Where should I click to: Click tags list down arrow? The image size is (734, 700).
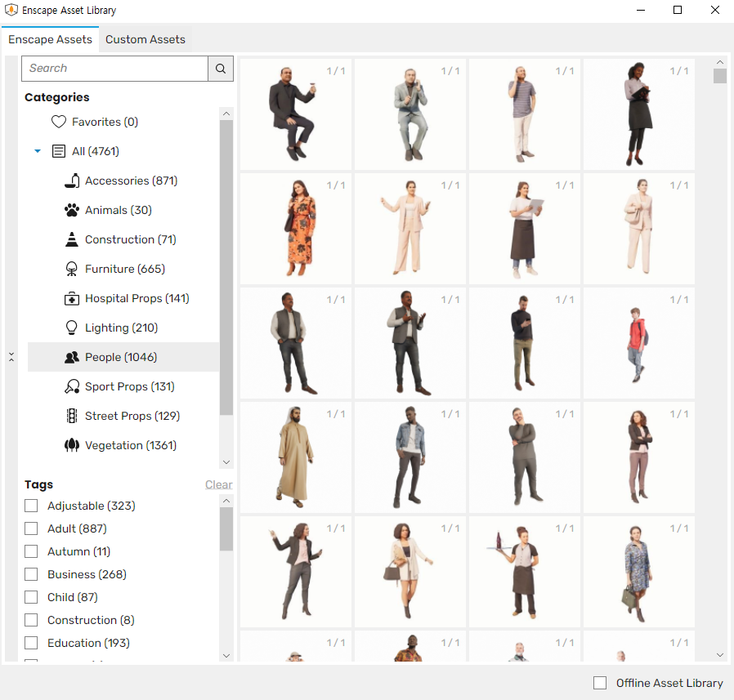pos(226,656)
